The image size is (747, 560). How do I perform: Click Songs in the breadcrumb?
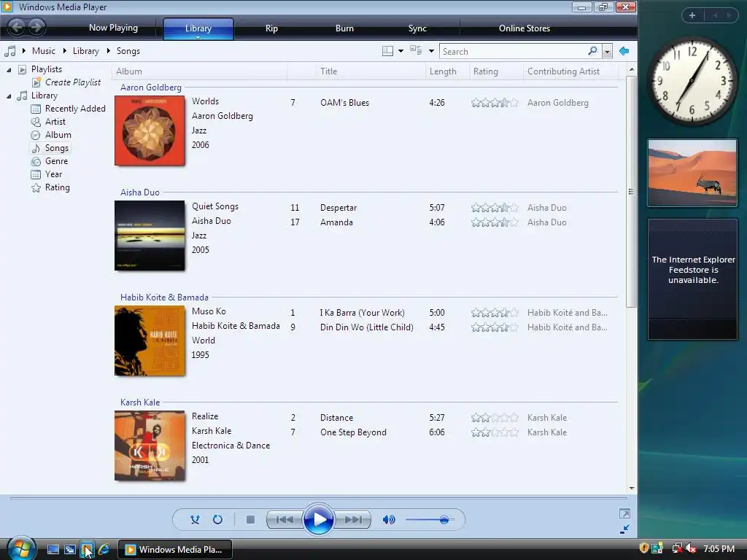[x=128, y=51]
